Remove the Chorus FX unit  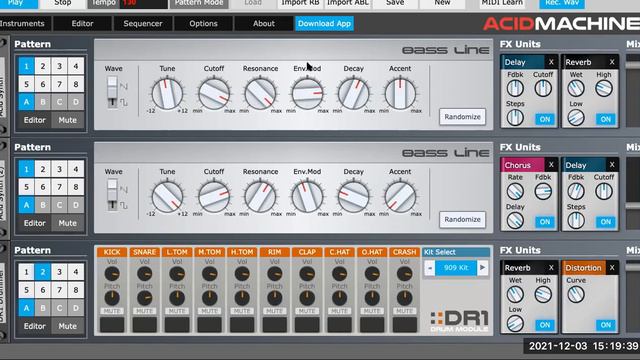pyautogui.click(x=551, y=165)
